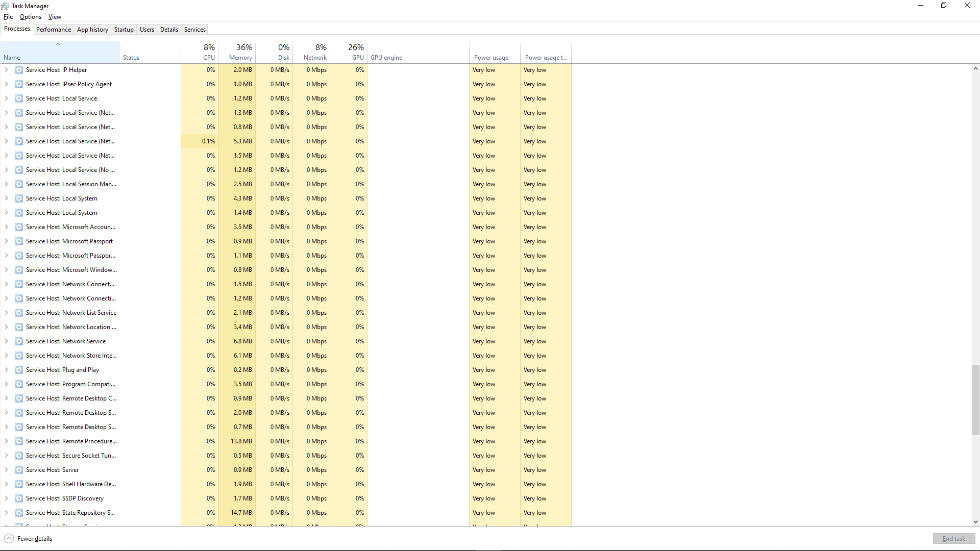Screen dimensions: 980x551
Task: Click the gear icon for Service Host: Network Store Interface
Action: 19,356
